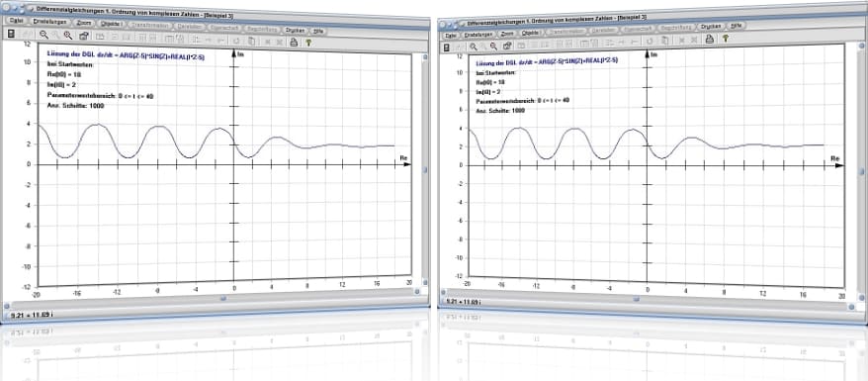Open the Objekte menu in the left window

111,24
